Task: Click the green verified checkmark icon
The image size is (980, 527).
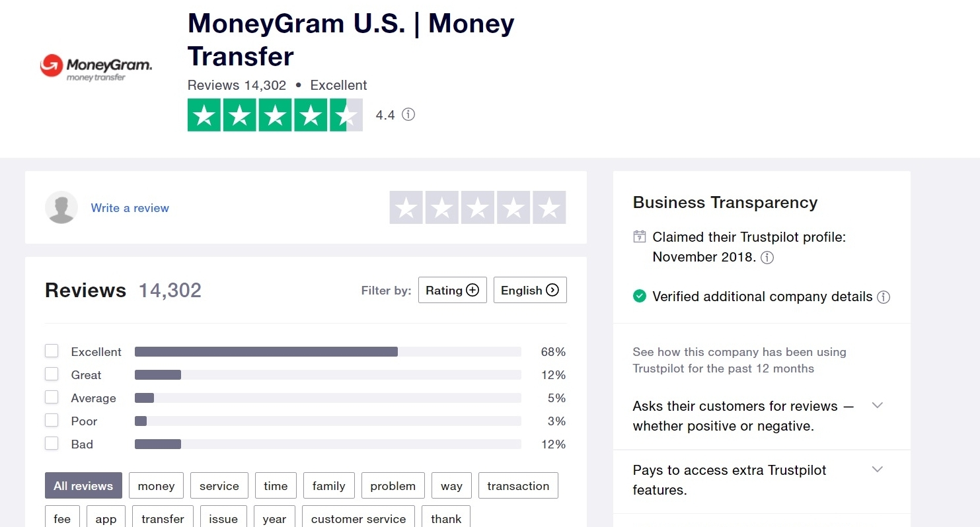Action: point(639,297)
